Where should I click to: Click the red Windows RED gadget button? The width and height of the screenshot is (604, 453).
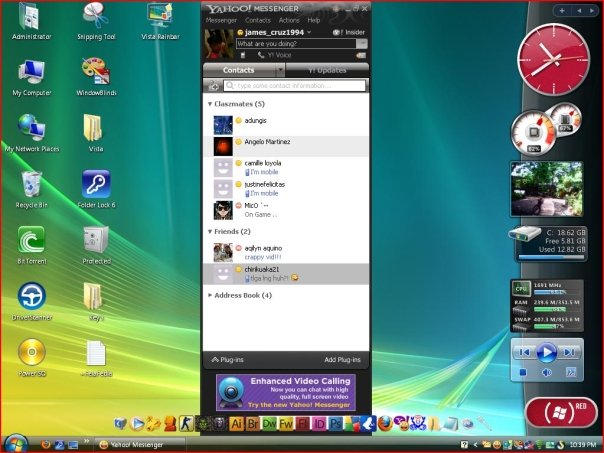click(x=561, y=413)
